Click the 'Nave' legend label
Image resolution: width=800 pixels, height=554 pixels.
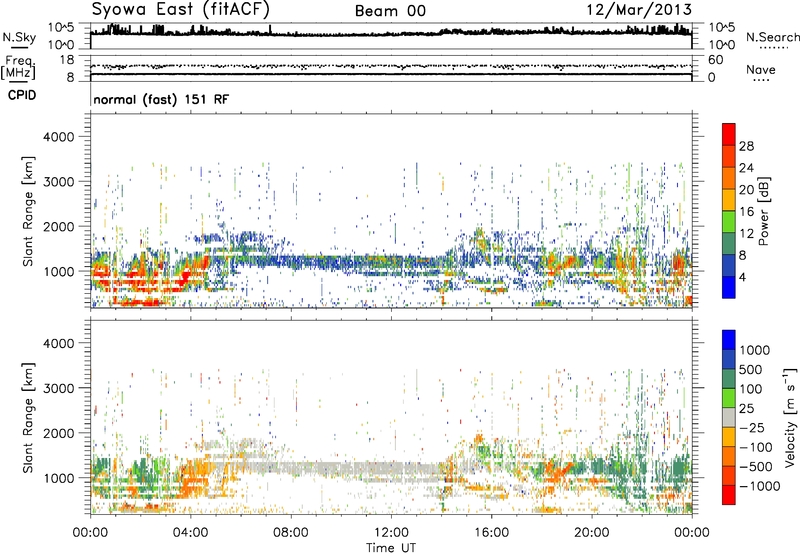(x=761, y=69)
